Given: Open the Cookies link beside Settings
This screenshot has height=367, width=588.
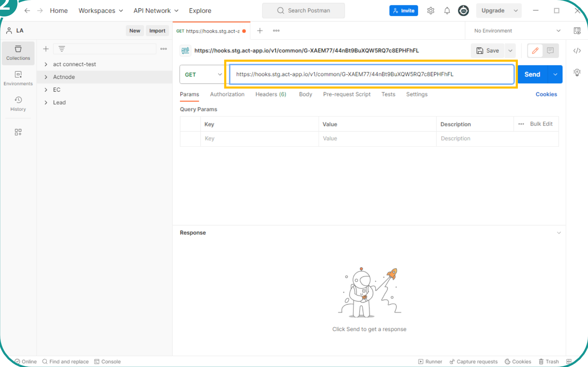Looking at the screenshot, I should (x=546, y=94).
